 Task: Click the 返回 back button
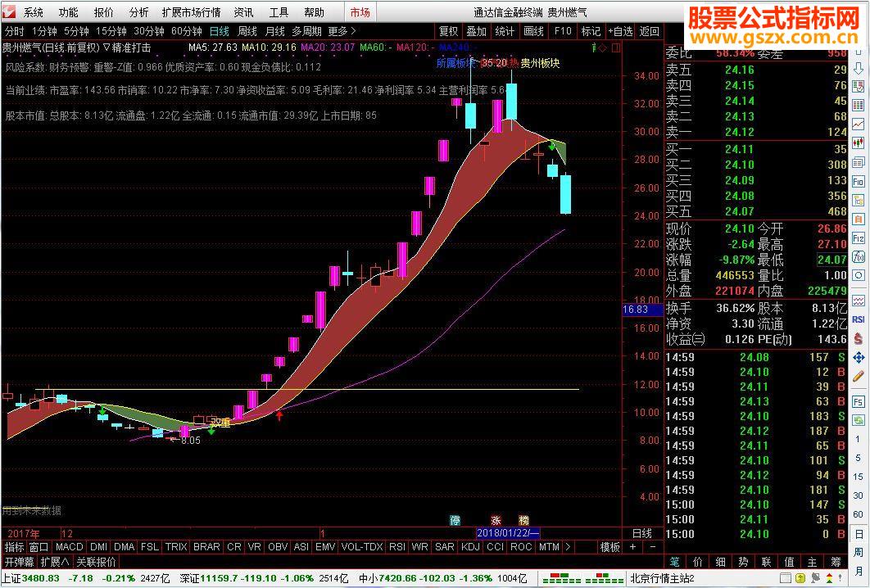[649, 31]
